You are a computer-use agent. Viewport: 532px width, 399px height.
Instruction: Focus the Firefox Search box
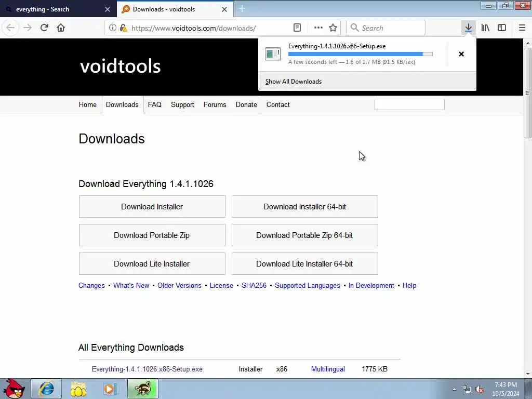tap(385, 28)
